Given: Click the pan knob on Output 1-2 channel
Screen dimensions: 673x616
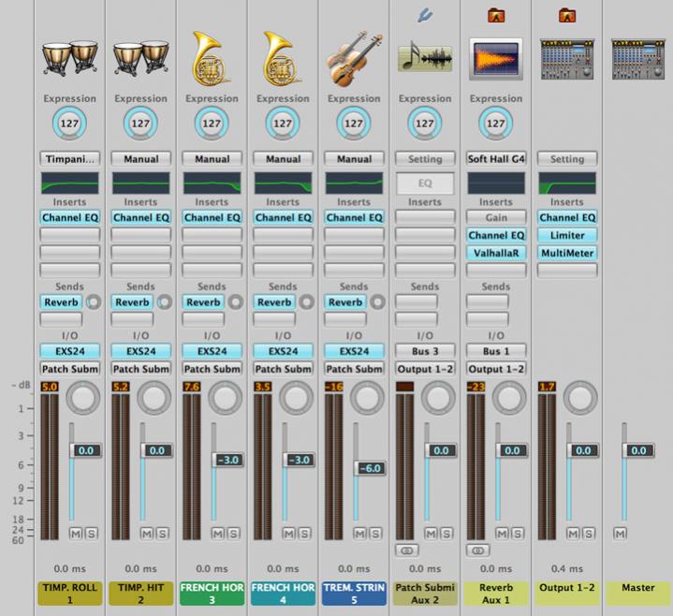Looking at the screenshot, I should click(580, 398).
